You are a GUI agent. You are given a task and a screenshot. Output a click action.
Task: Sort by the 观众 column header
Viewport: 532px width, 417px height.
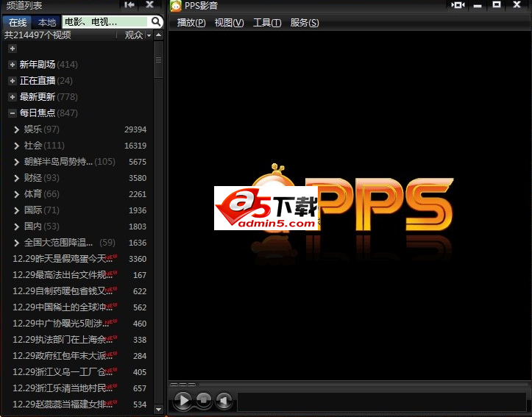coord(134,35)
